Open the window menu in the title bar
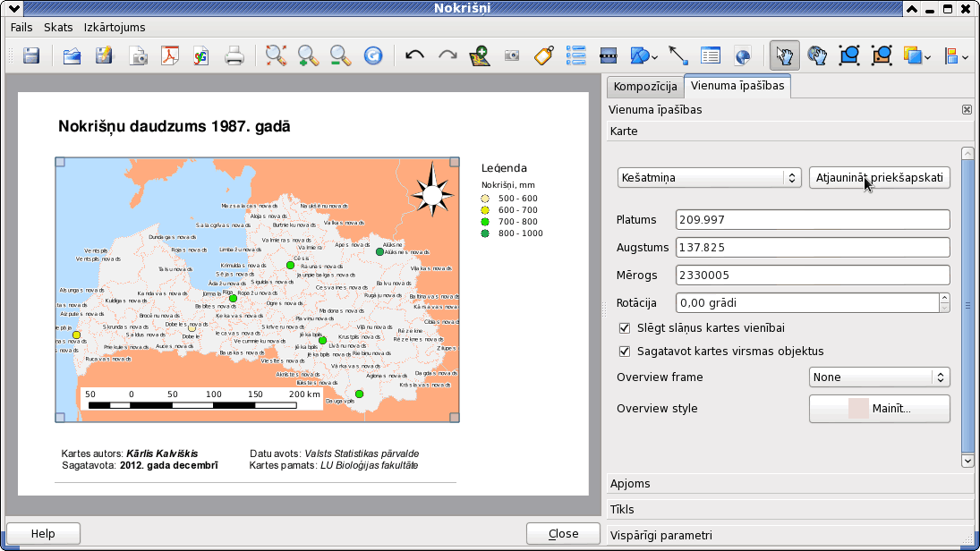The image size is (980, 551). (13, 9)
